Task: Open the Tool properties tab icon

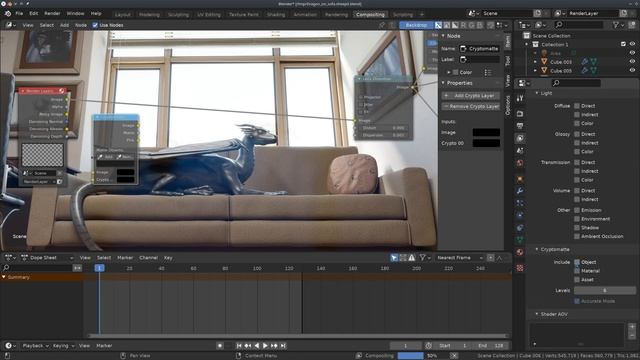Action: point(520,98)
